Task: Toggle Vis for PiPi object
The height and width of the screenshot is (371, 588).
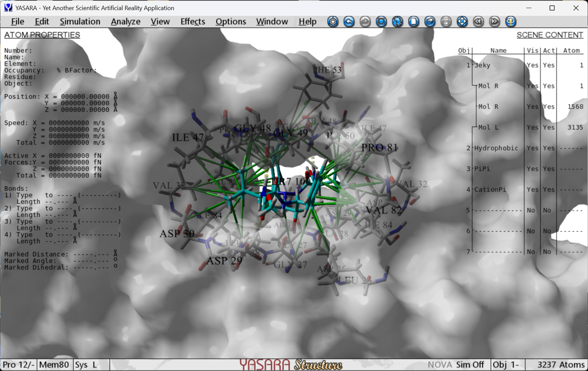Action: [532, 169]
